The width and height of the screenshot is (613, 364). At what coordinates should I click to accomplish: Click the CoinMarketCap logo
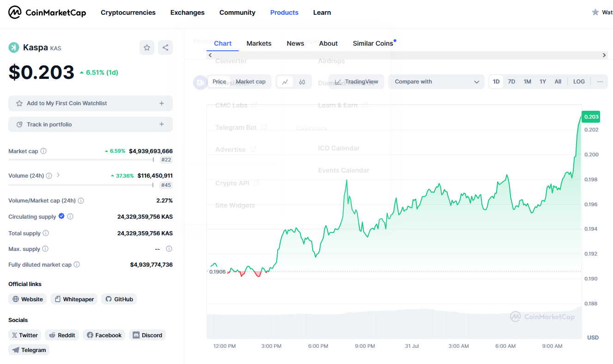click(47, 12)
